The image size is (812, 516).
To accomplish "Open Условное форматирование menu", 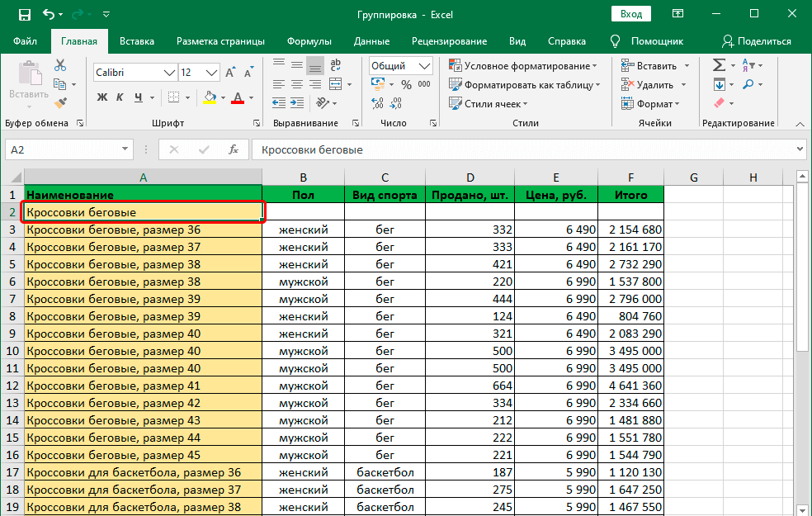I will (x=523, y=66).
